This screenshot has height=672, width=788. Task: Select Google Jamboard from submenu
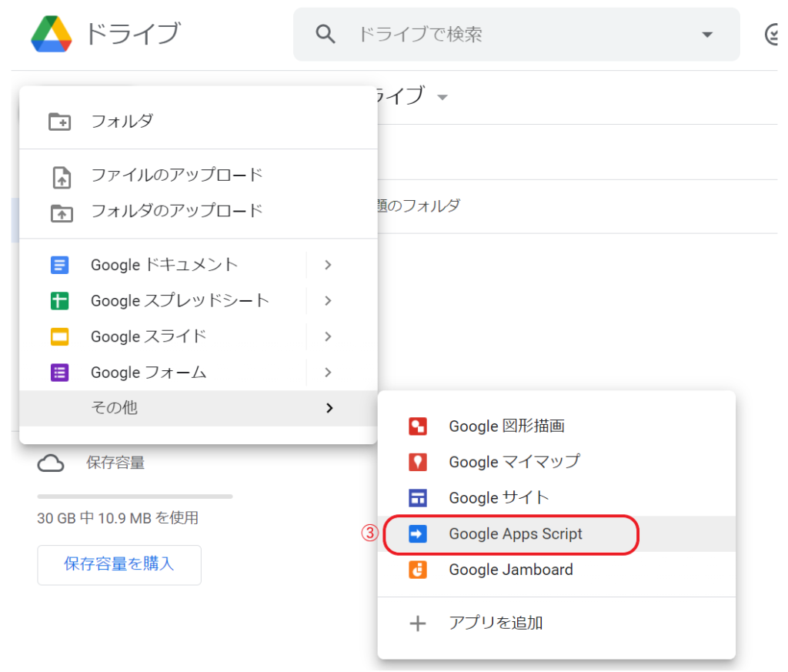[x=556, y=570]
